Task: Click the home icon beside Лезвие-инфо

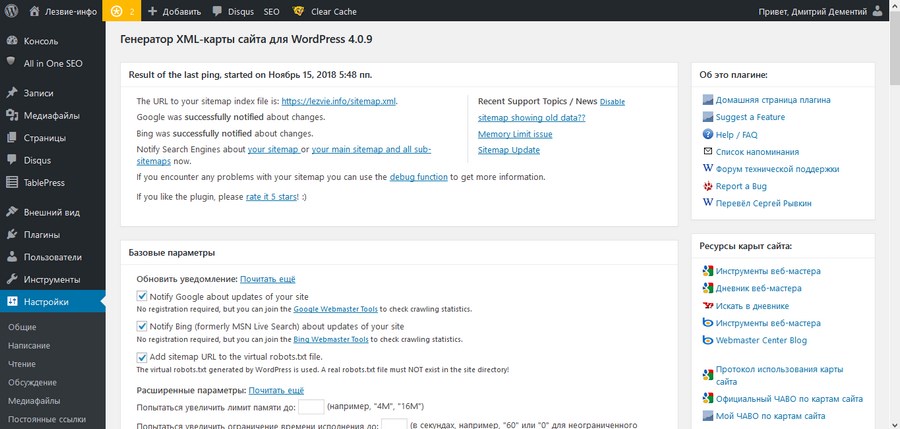Action: (x=34, y=11)
